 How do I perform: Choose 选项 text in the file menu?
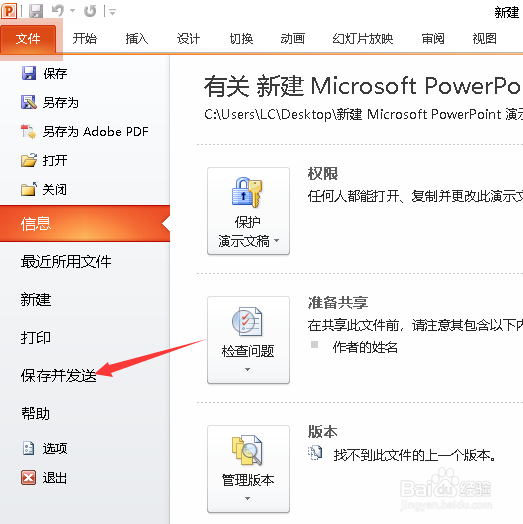click(x=55, y=448)
